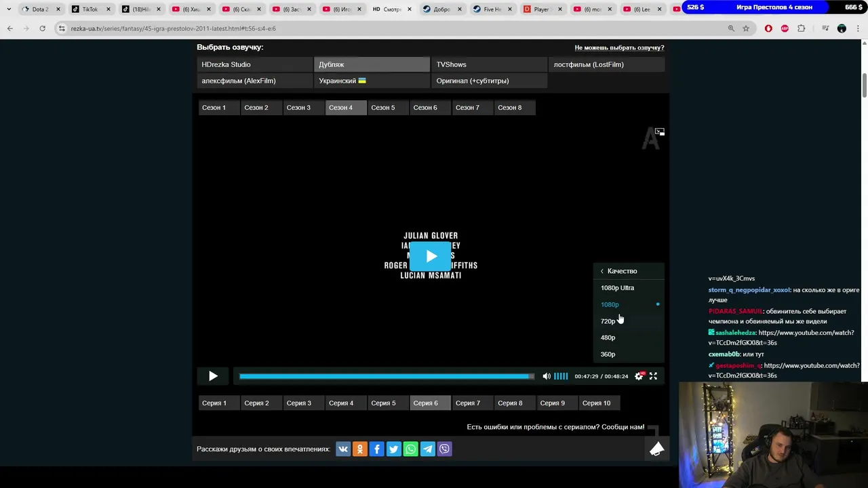Viewport: 868px width, 488px height.
Task: Switch to the TikTok browser tab
Action: click(x=90, y=9)
